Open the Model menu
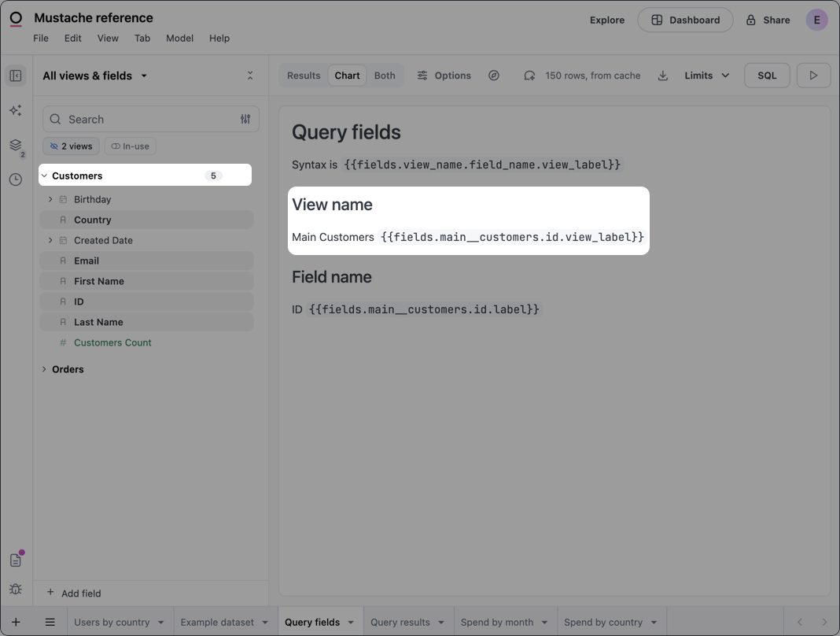The image size is (840, 636). pyautogui.click(x=179, y=38)
